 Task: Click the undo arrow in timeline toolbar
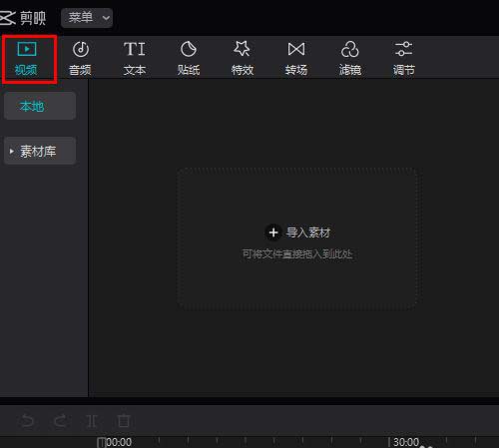coord(27,421)
